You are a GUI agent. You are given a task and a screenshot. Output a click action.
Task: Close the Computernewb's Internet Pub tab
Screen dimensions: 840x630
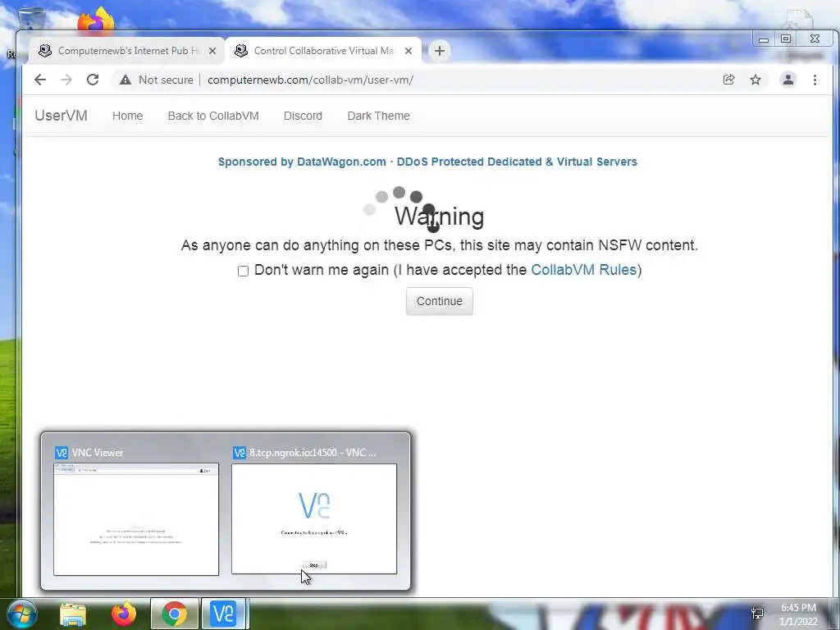click(212, 51)
